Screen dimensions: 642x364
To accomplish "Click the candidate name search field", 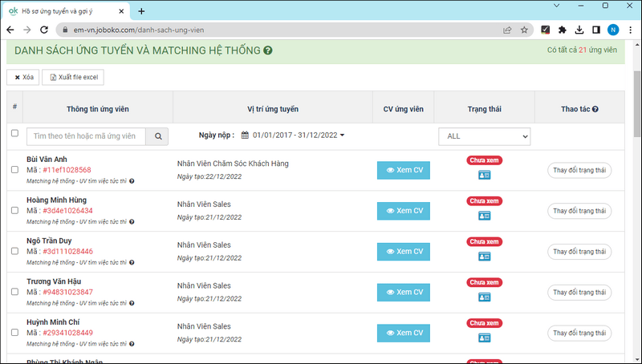I will tap(87, 136).
